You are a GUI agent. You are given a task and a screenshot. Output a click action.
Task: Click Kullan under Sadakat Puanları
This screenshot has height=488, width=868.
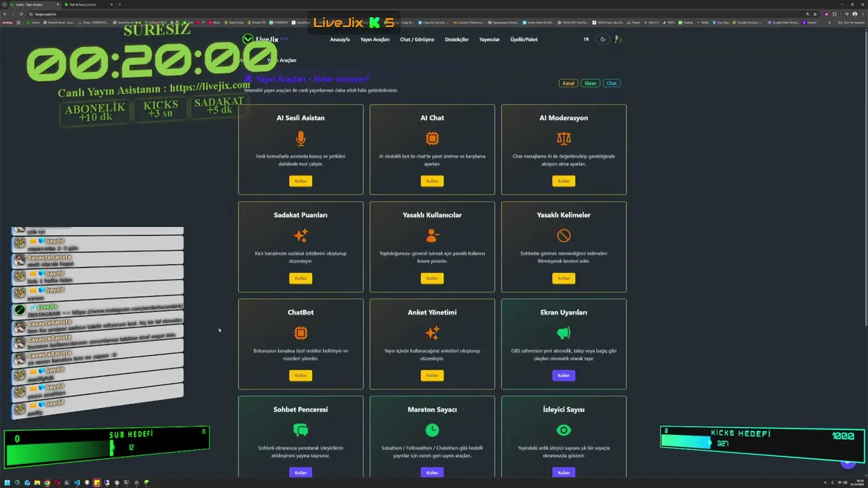pyautogui.click(x=300, y=278)
